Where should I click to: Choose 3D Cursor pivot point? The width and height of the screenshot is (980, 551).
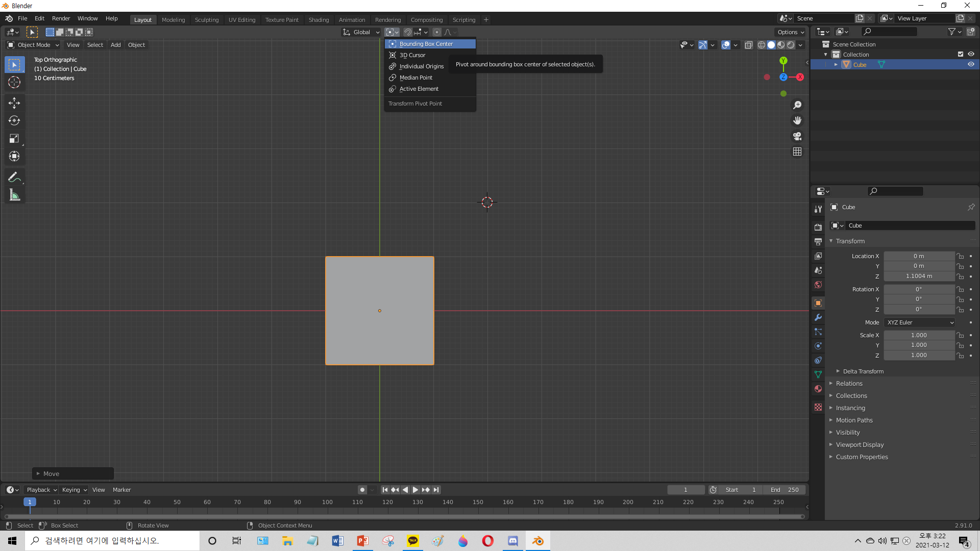click(412, 55)
